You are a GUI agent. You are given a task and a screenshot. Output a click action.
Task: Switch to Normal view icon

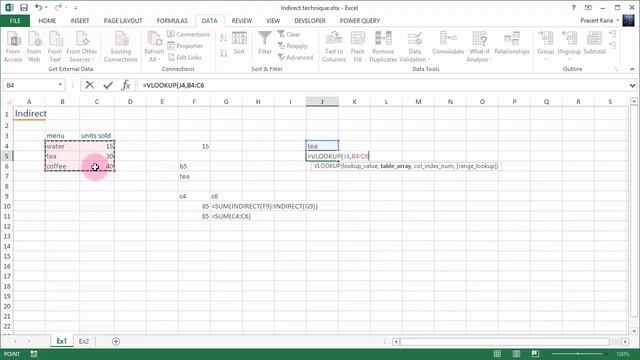(x=497, y=353)
